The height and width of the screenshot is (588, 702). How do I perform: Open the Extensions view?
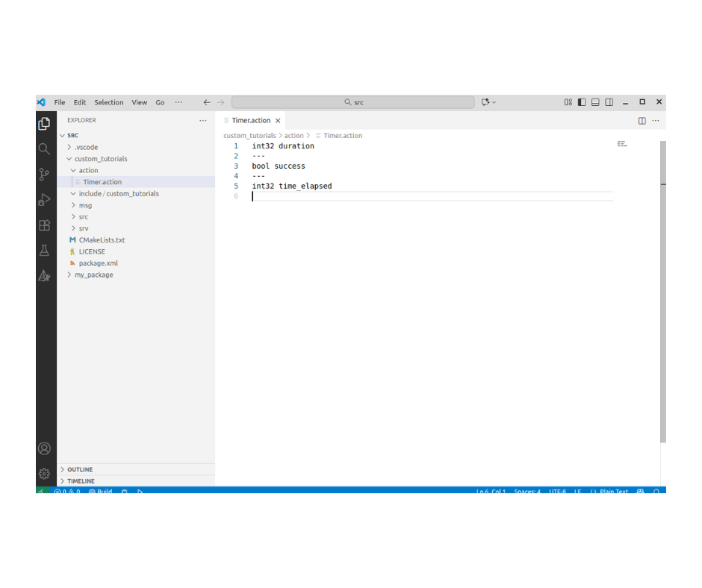[x=45, y=225]
